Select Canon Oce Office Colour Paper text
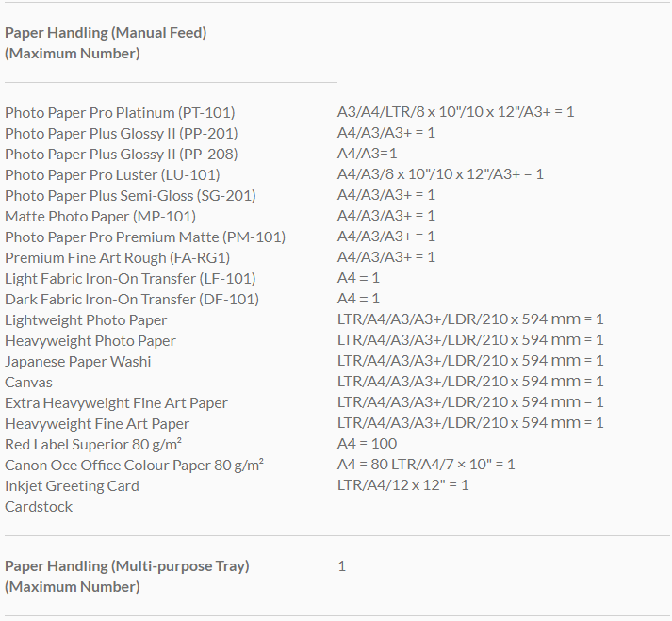Screen dimensions: 672x621 coord(134,465)
